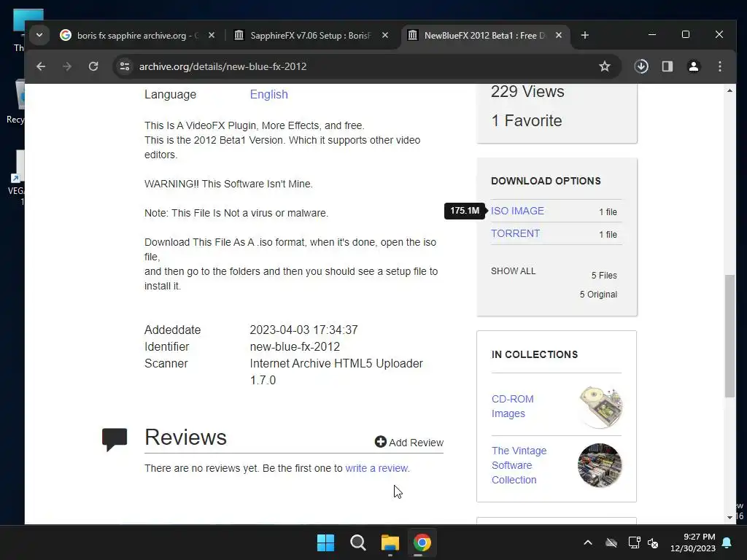Switch to the SapphireFX v7.06 Setup tab
The image size is (747, 560).
point(311,35)
